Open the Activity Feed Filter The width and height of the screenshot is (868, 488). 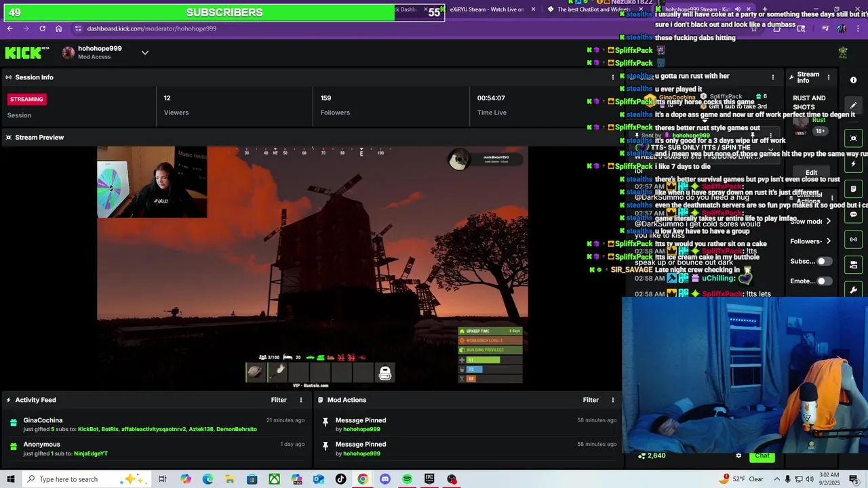(x=279, y=400)
